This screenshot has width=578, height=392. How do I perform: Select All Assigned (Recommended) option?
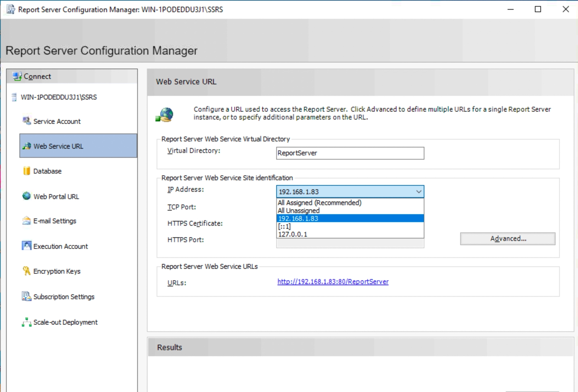[x=319, y=203]
